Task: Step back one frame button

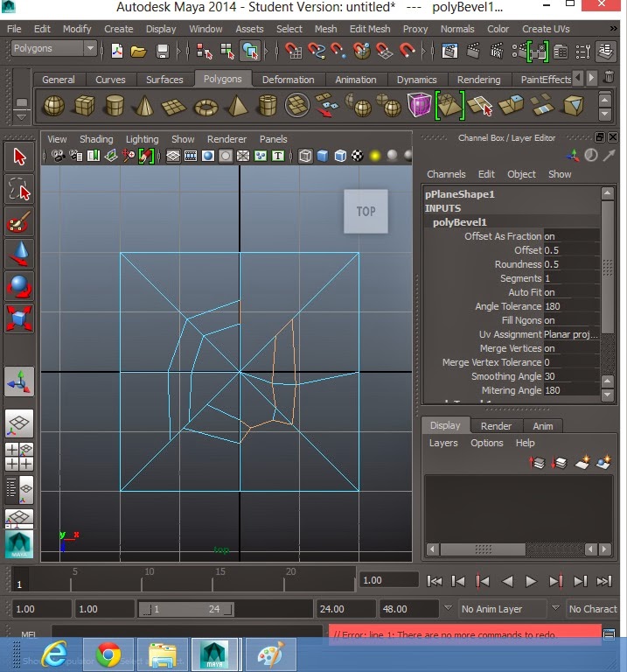Action: point(458,582)
